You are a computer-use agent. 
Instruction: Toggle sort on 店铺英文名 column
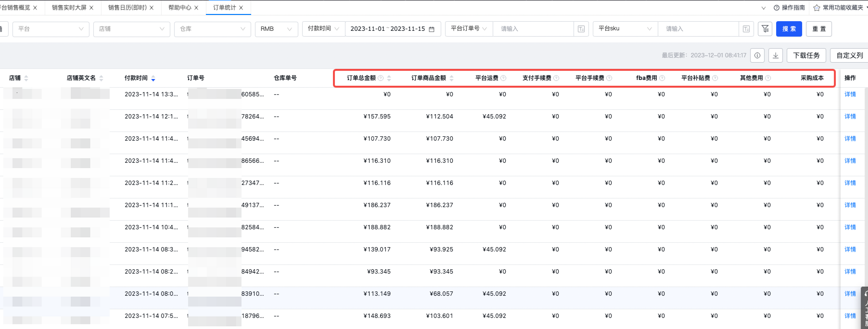click(x=101, y=78)
